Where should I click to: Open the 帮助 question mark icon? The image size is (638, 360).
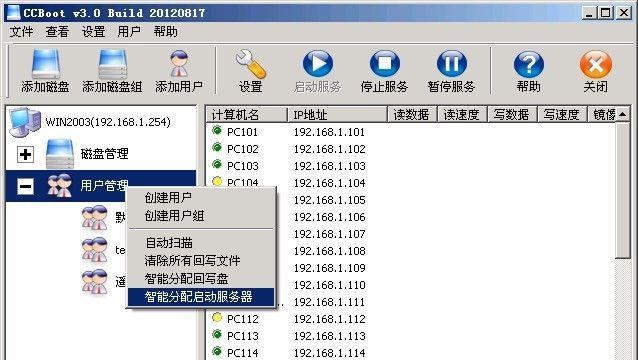pos(529,64)
